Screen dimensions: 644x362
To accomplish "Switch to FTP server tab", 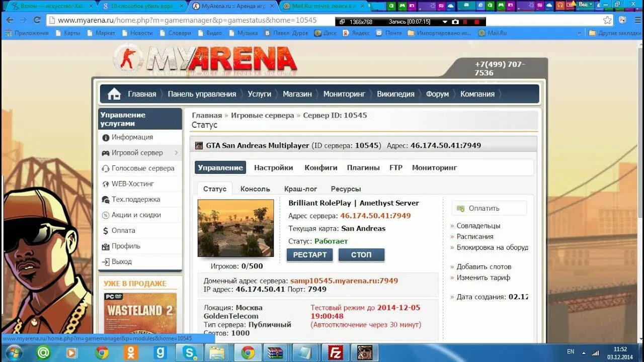I will coord(396,168).
